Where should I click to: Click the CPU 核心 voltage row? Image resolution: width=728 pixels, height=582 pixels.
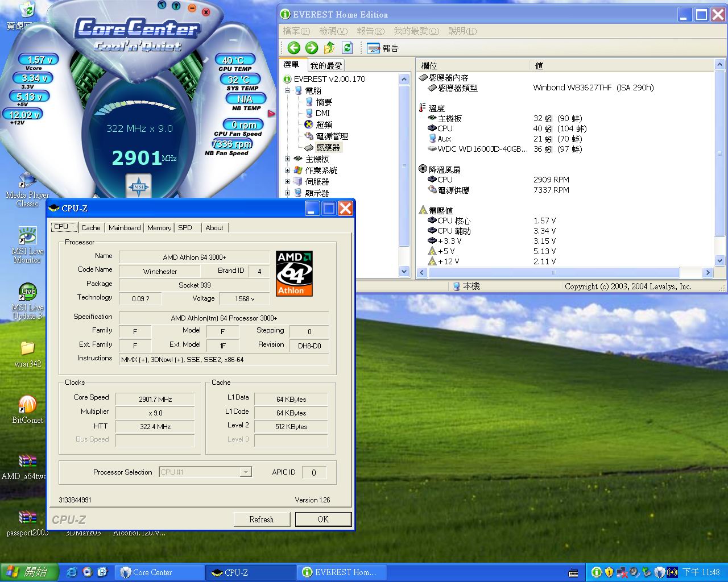tap(492, 221)
